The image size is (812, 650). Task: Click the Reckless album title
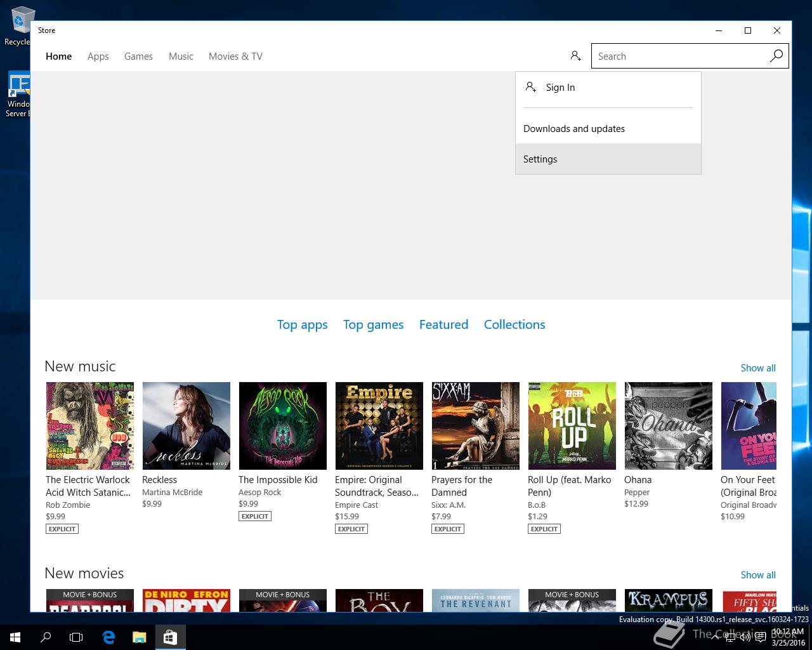tap(159, 480)
